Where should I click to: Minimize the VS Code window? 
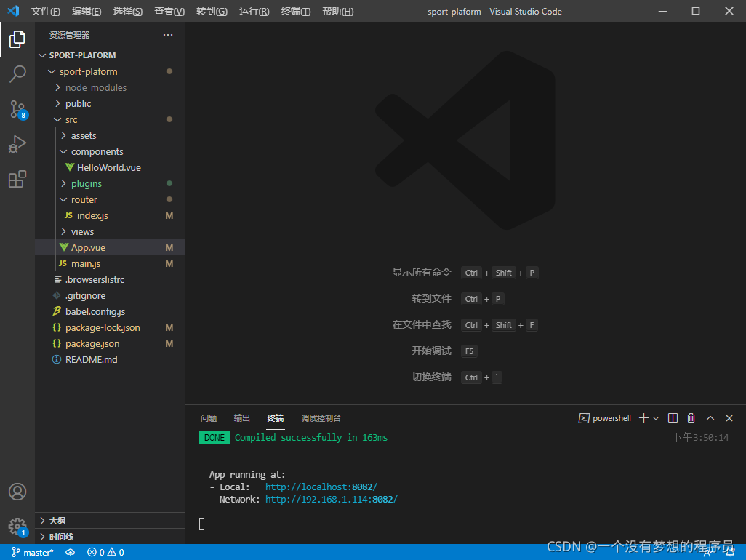pos(662,11)
